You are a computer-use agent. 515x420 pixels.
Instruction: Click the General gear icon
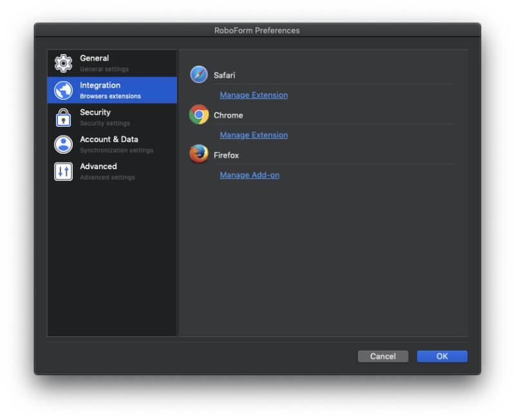point(63,63)
